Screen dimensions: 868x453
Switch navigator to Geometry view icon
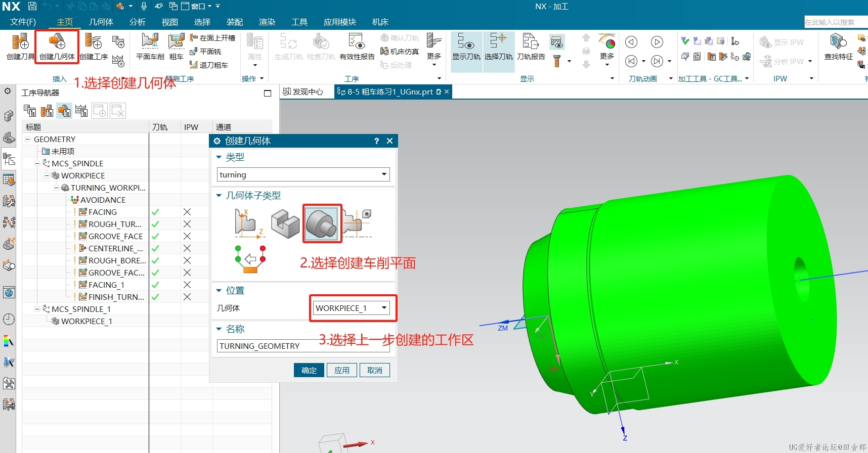coord(64,111)
